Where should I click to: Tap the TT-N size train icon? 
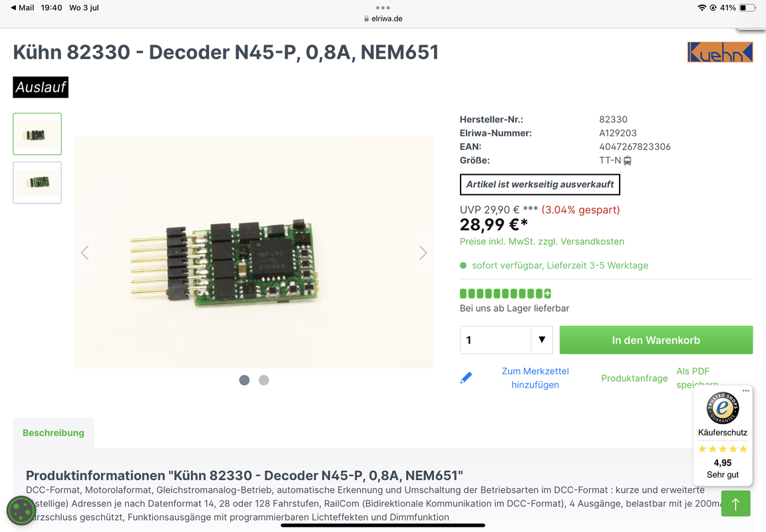pyautogui.click(x=628, y=160)
